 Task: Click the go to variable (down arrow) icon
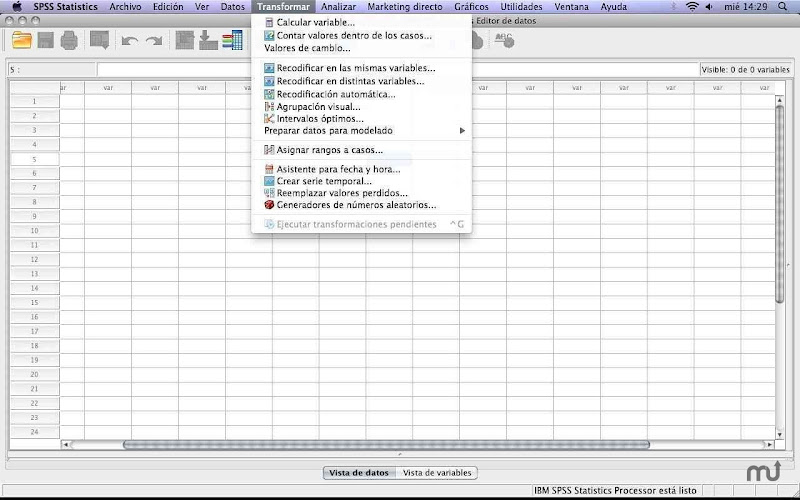(x=208, y=40)
